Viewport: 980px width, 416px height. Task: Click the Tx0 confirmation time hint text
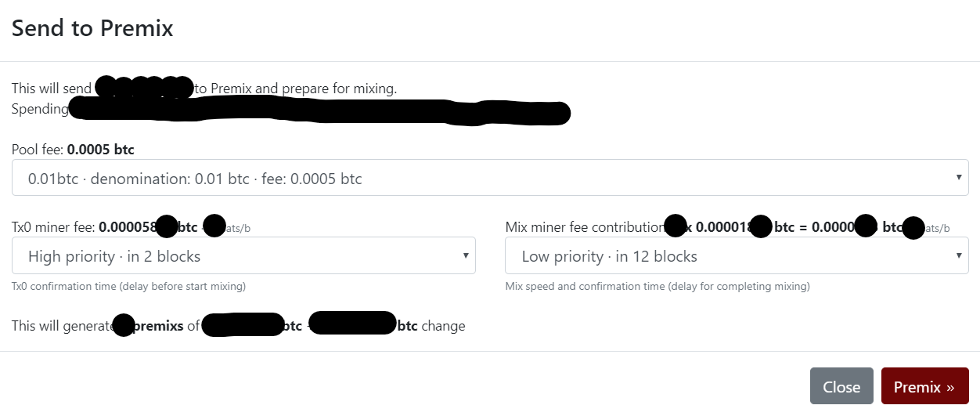(x=128, y=287)
